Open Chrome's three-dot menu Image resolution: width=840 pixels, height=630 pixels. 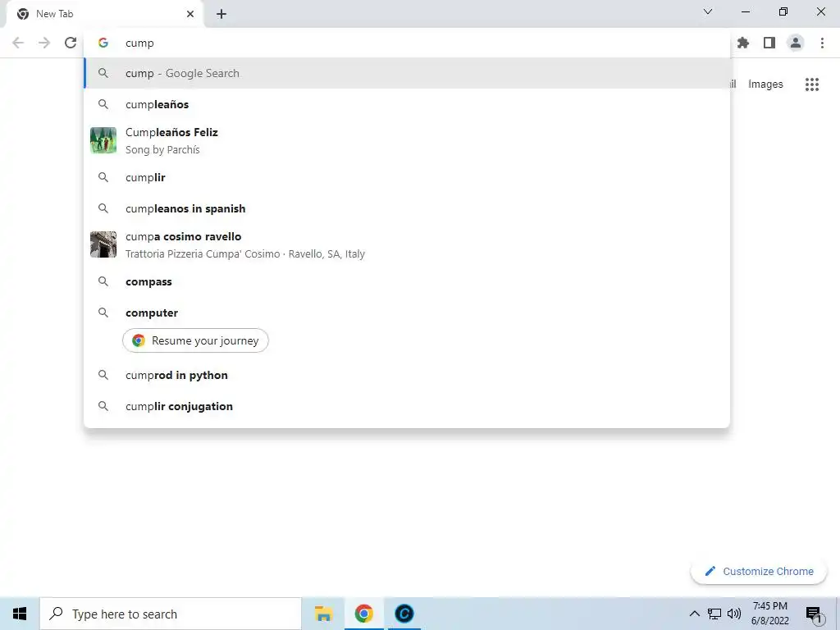click(x=822, y=43)
